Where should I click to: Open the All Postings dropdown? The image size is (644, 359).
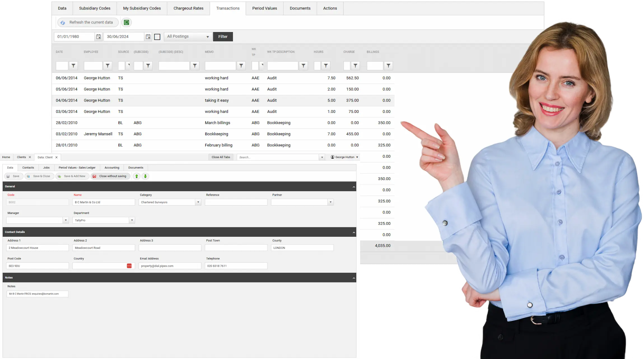[x=188, y=37]
